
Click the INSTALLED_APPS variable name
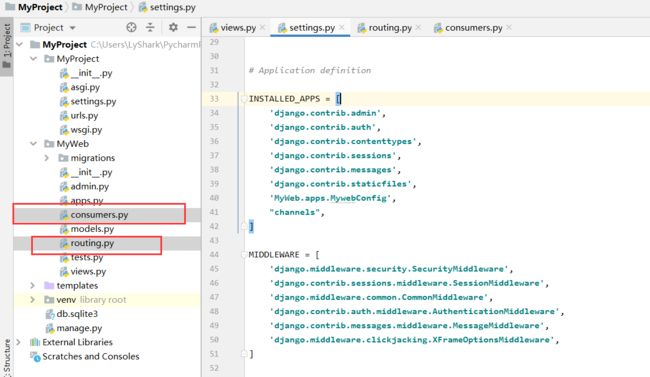click(x=284, y=99)
